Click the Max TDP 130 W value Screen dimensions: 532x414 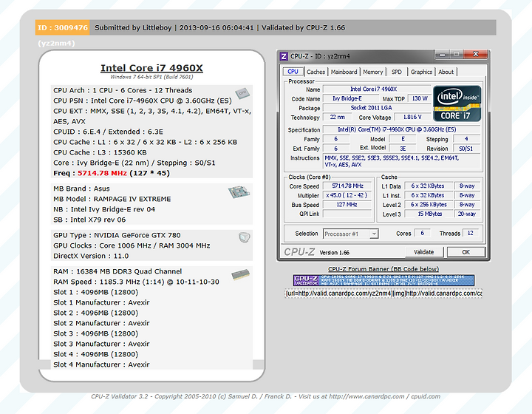(420, 98)
